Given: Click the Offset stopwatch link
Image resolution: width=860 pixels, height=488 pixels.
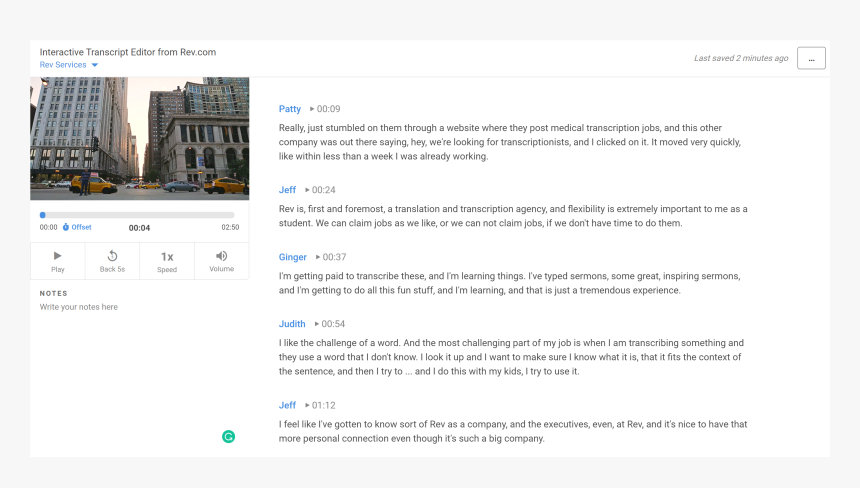Looking at the screenshot, I should click(x=77, y=227).
